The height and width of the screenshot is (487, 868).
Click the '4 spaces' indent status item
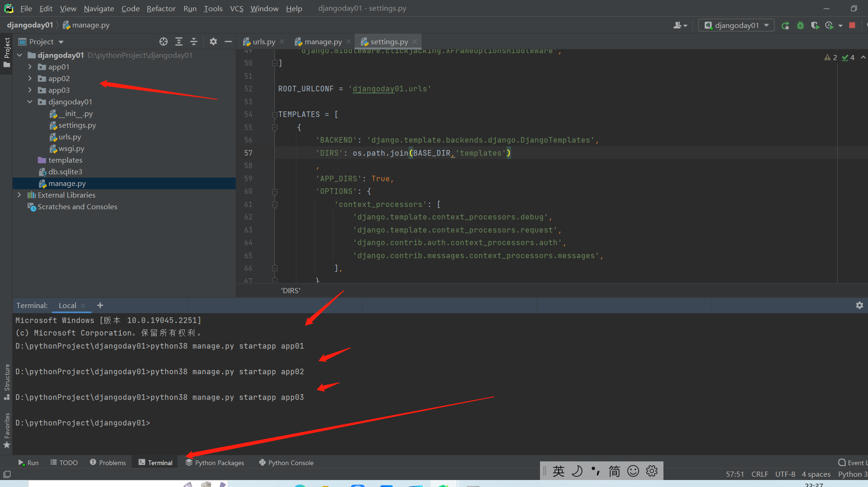click(816, 474)
